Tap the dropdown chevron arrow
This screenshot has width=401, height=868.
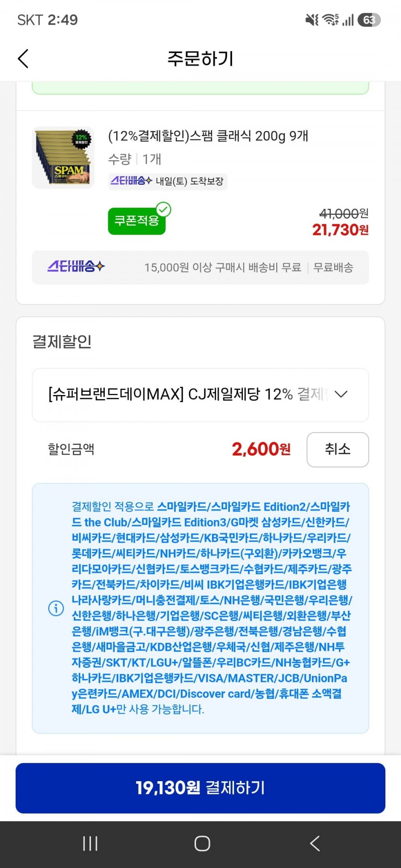pyautogui.click(x=341, y=394)
